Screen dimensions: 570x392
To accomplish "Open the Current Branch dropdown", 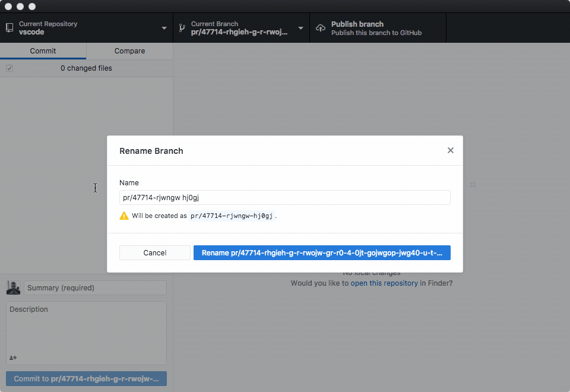I will [300, 27].
